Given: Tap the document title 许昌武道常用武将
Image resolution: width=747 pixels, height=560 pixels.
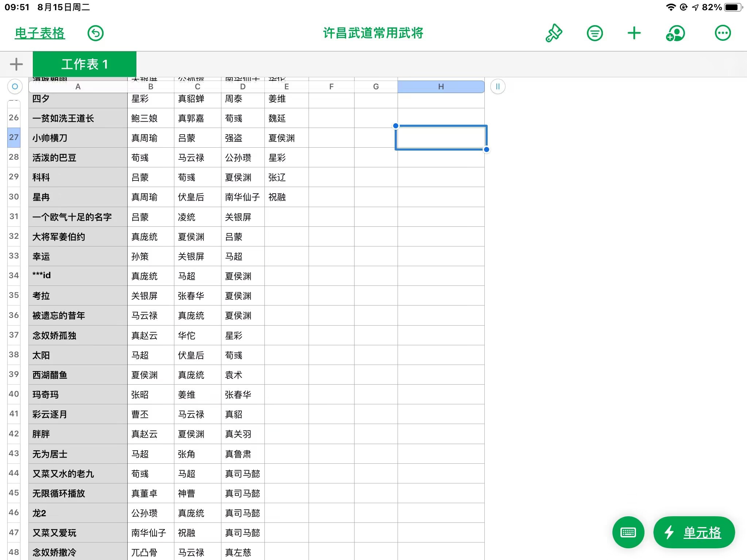Looking at the screenshot, I should (373, 33).
